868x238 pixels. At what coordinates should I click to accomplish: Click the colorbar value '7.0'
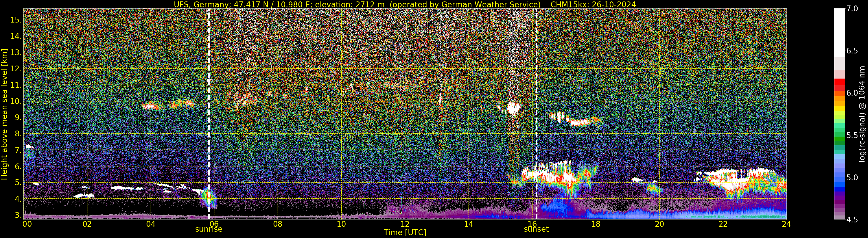[x=852, y=9]
